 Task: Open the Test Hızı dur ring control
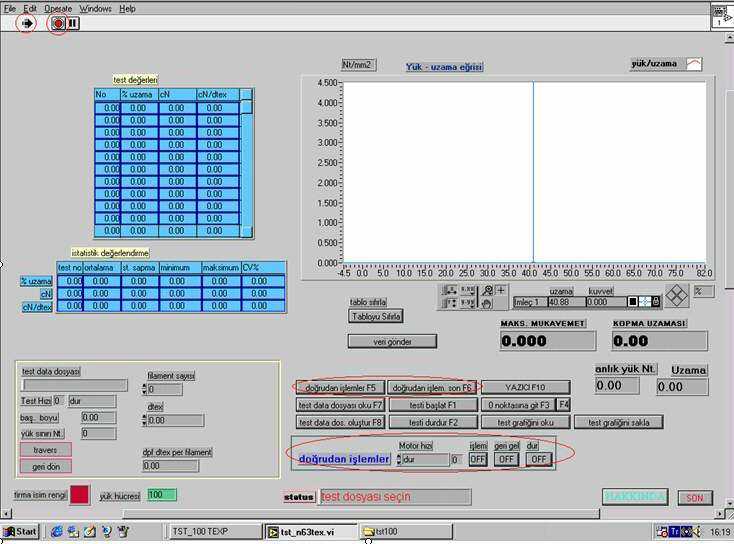coord(92,401)
